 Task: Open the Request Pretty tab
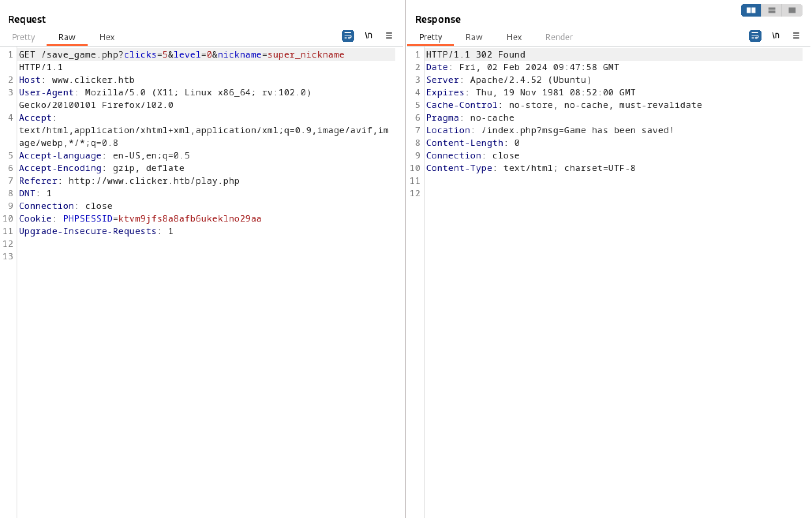(23, 37)
